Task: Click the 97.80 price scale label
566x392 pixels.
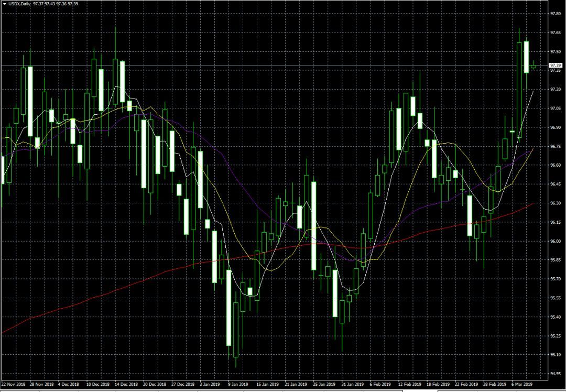Action: 555,14
